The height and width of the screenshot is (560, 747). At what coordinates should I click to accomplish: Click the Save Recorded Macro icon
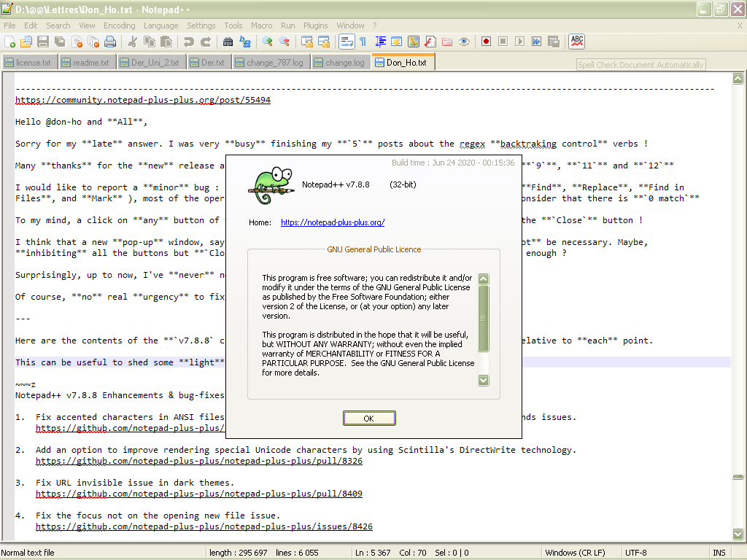point(553,42)
